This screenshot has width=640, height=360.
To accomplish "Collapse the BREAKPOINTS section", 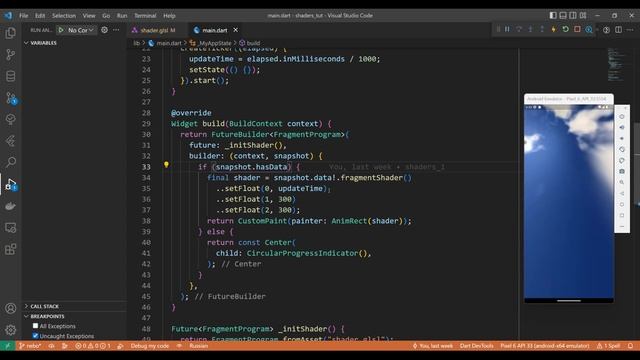I will coord(44,316).
